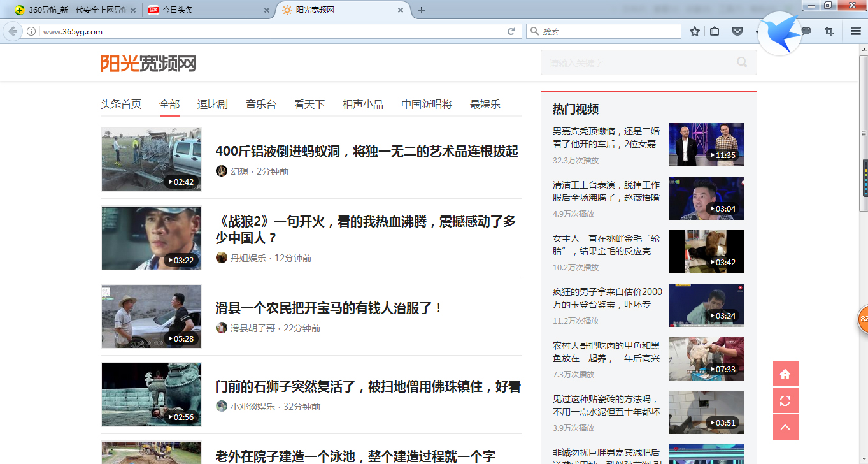Open the Firefox library panel icon
This screenshot has height=464, width=868.
point(715,31)
